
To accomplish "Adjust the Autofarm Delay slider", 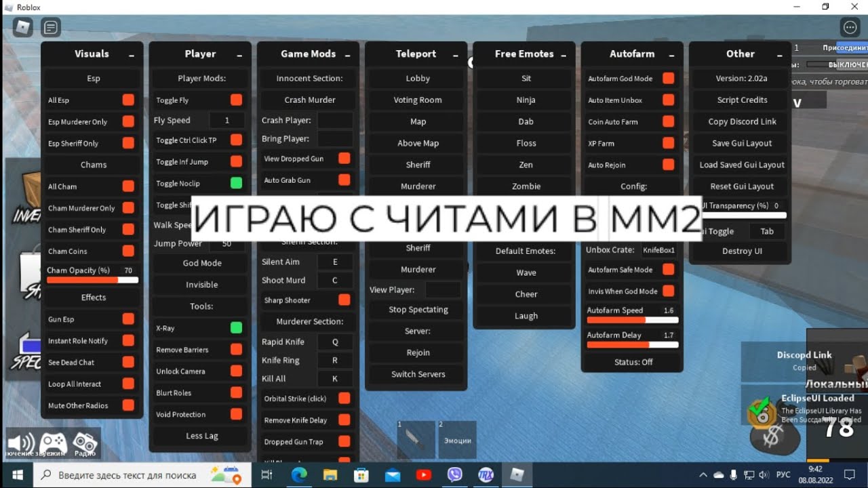I will click(x=632, y=344).
